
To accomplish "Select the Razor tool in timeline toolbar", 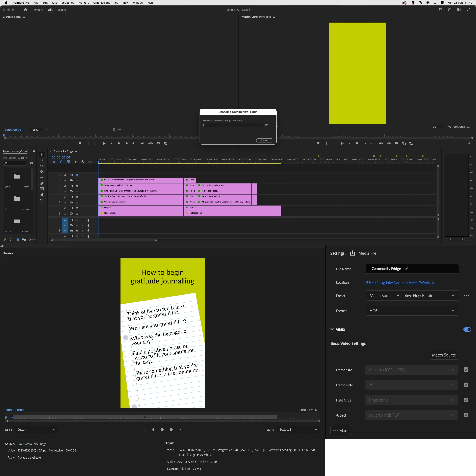I will (x=42, y=172).
